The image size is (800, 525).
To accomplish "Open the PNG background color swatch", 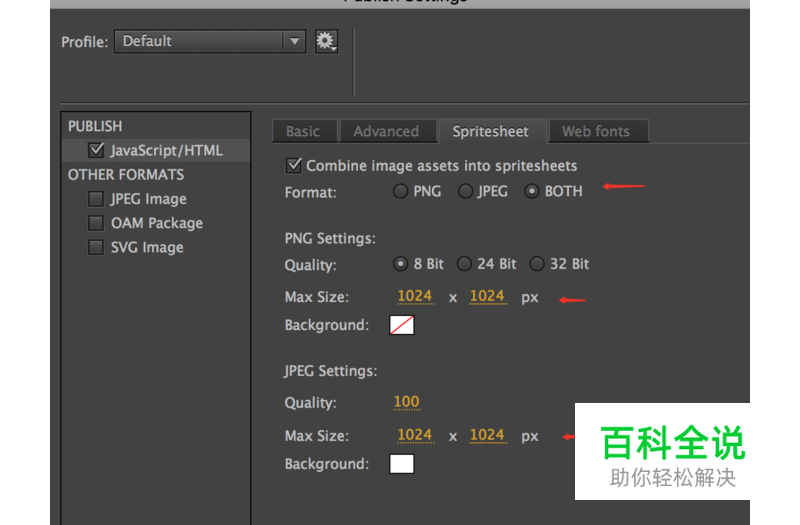I will point(402,325).
